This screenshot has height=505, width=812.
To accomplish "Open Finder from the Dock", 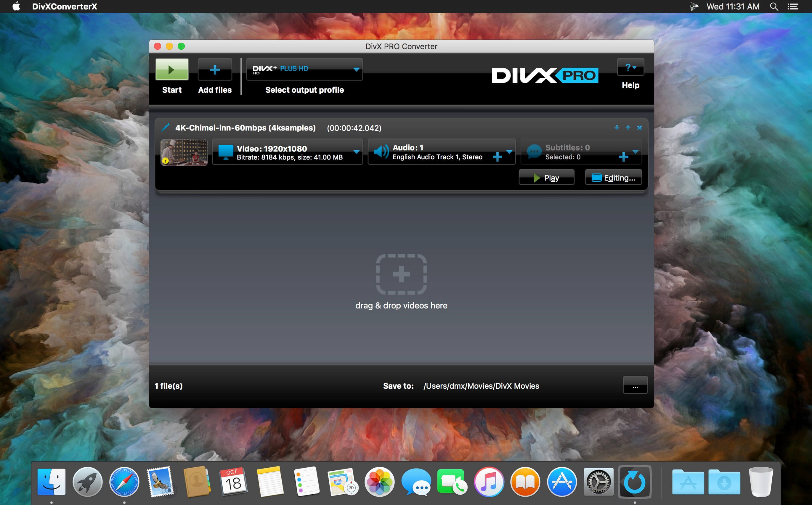I will [x=52, y=482].
